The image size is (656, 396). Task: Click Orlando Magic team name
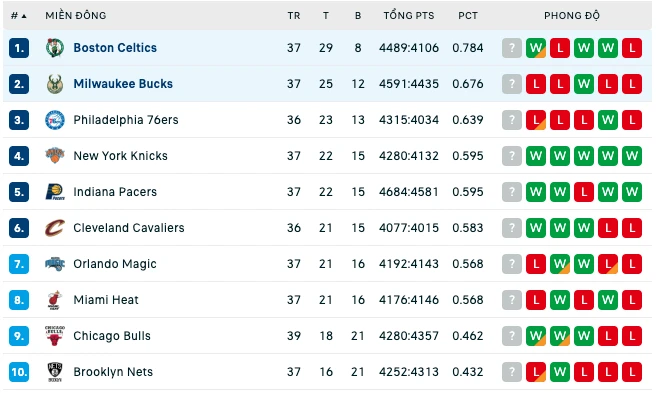pos(115,264)
